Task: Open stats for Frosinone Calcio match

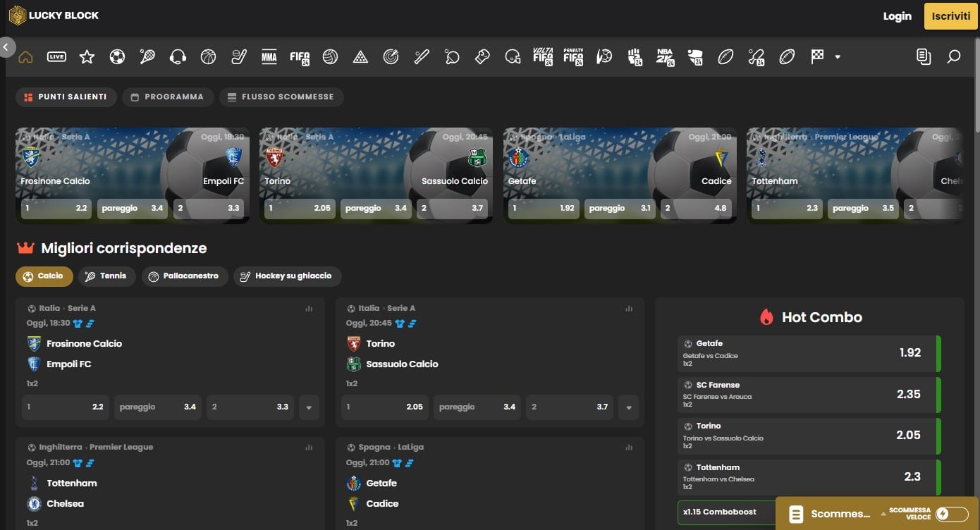Action: click(309, 309)
